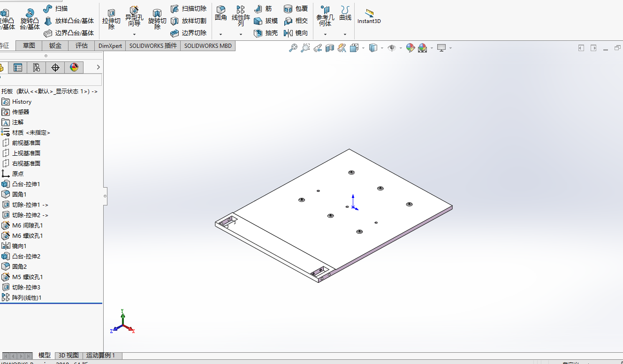Select 凸台-拉伸1 in the feature tree
The height and width of the screenshot is (364, 623).
tap(21, 184)
